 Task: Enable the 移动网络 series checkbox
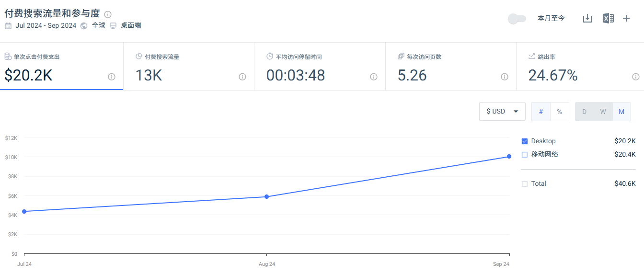click(x=525, y=155)
